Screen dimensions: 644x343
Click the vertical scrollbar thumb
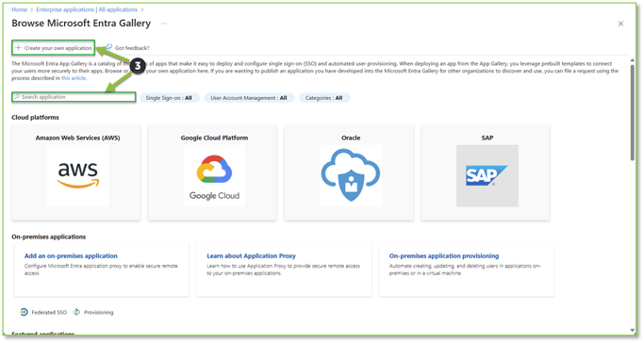pyautogui.click(x=632, y=113)
